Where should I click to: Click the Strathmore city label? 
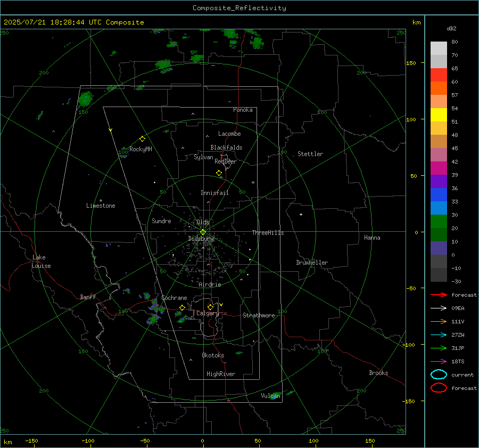pyautogui.click(x=259, y=315)
